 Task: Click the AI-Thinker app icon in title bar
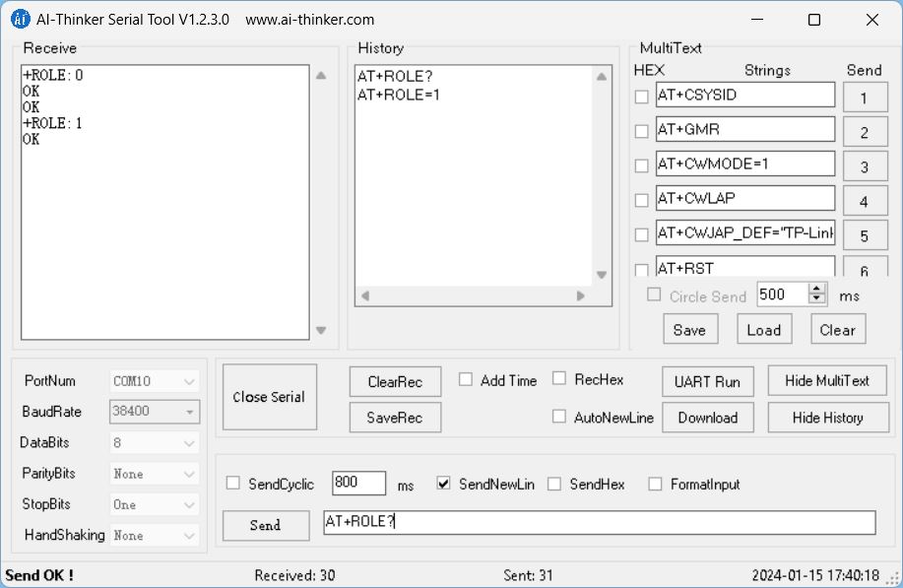pos(20,20)
